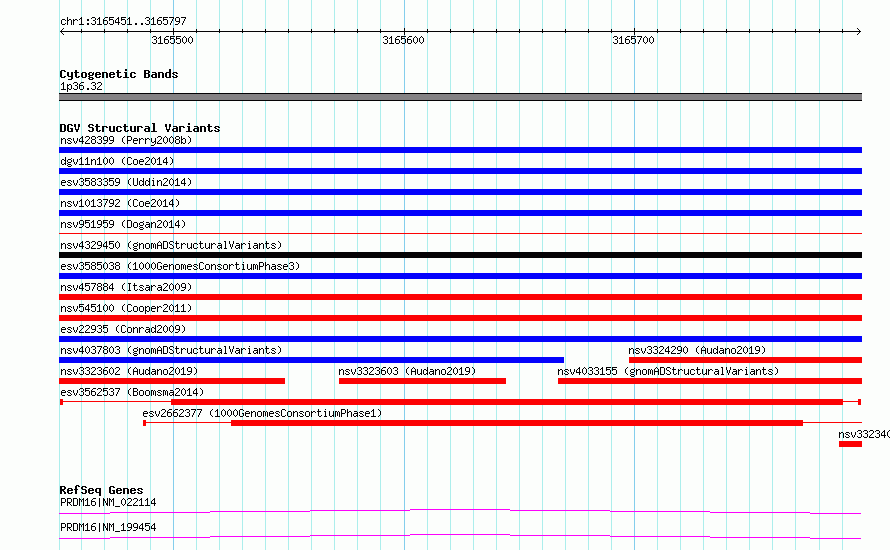Open the PRDM16|NM_199454 gene label

[108, 528]
